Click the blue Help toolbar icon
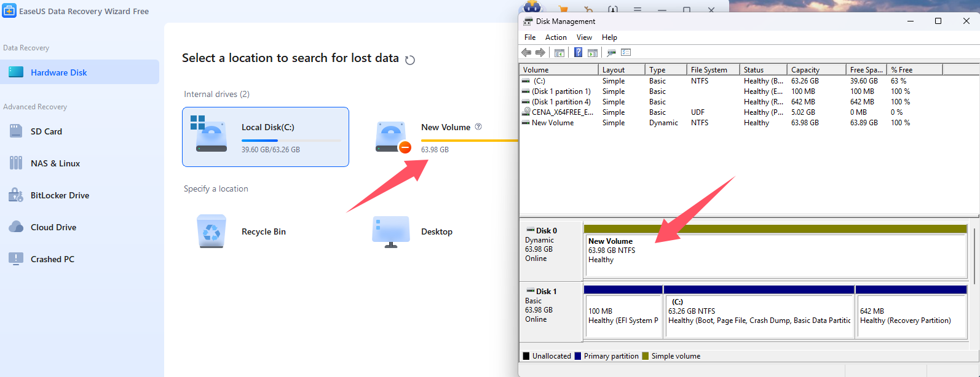The height and width of the screenshot is (377, 980). 578,52
